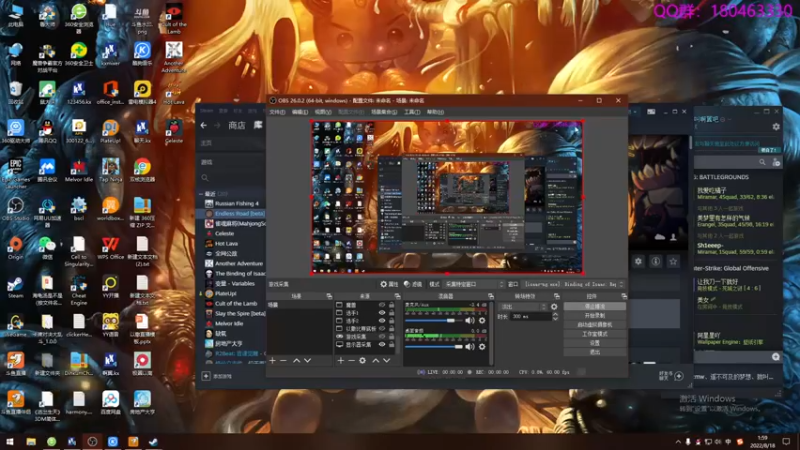The height and width of the screenshot is (450, 800).
Task: Open the Steam game info icon
Action: pos(656,261)
